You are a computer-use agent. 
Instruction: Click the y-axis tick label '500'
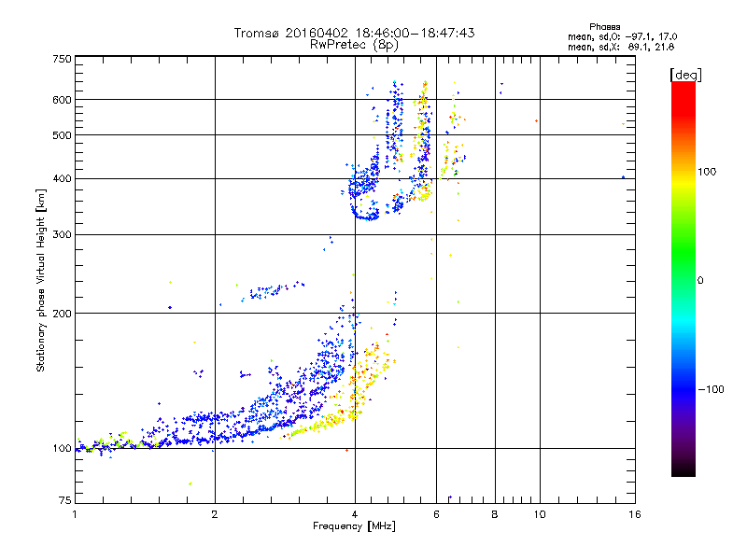click(62, 135)
